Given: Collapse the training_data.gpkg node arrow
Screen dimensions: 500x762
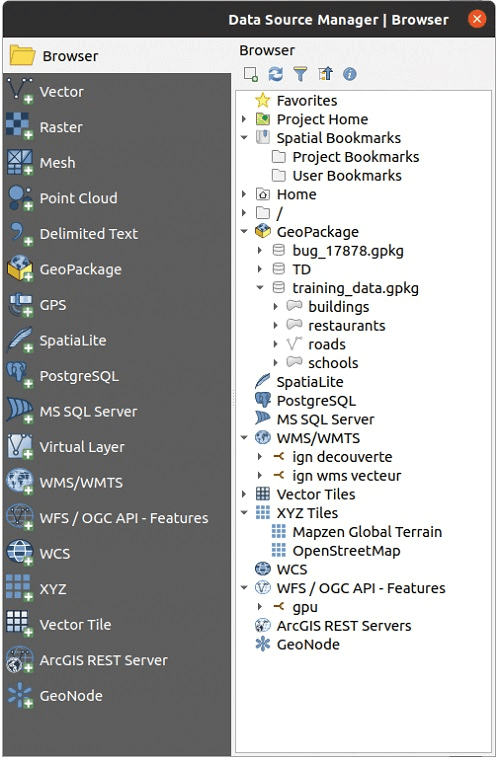Looking at the screenshot, I should [x=260, y=288].
